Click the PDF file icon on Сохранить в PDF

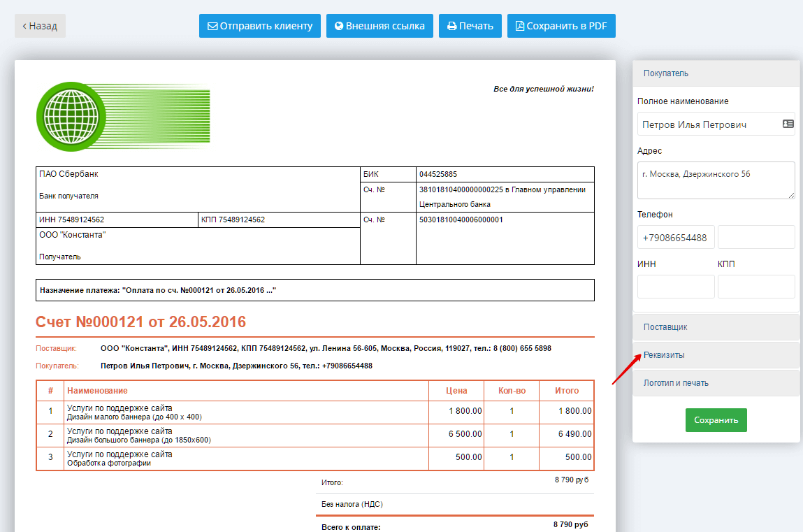coord(519,27)
